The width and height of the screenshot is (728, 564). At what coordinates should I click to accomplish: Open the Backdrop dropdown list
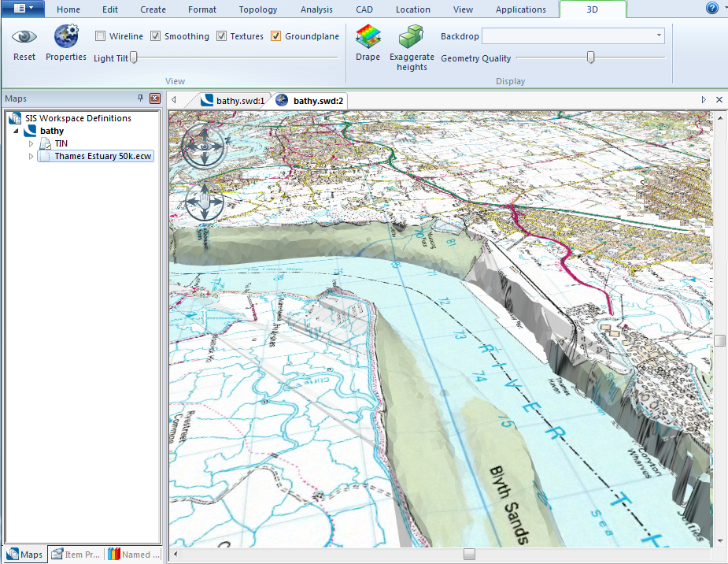(x=658, y=36)
